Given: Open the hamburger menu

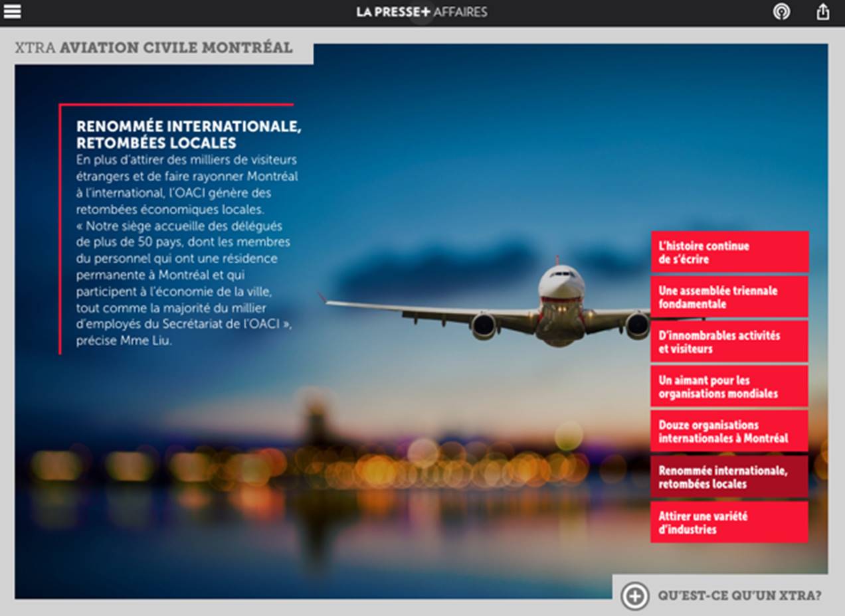Looking at the screenshot, I should click(x=13, y=12).
